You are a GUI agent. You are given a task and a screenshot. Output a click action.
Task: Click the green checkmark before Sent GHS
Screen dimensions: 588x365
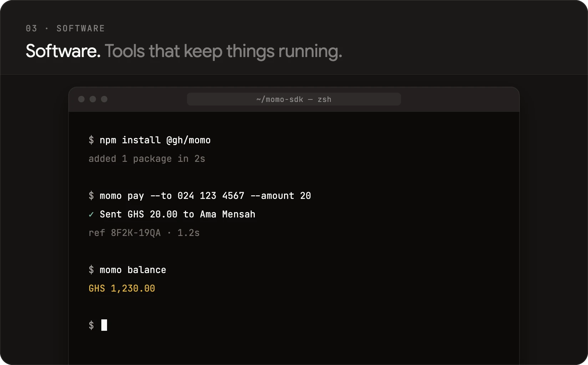pos(91,215)
